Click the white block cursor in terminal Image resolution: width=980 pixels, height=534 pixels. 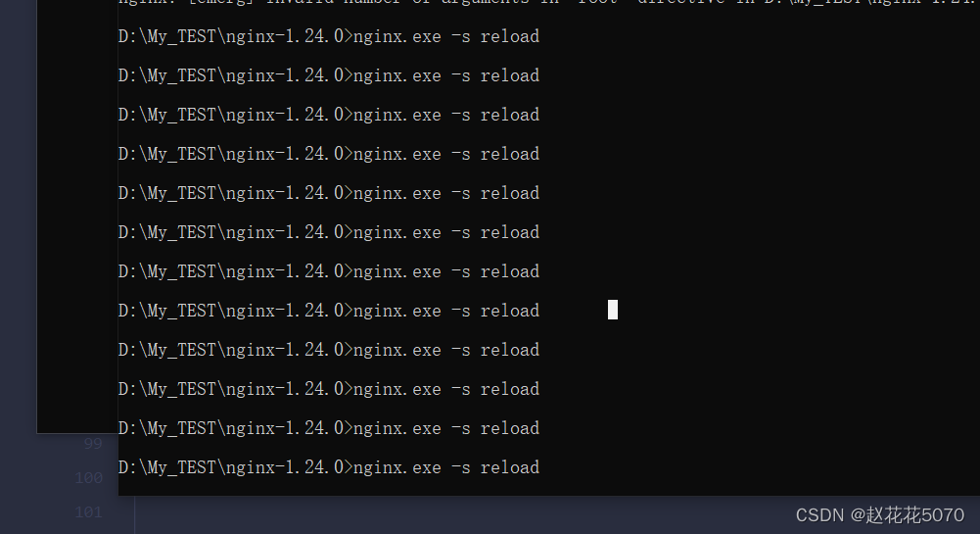coord(613,310)
